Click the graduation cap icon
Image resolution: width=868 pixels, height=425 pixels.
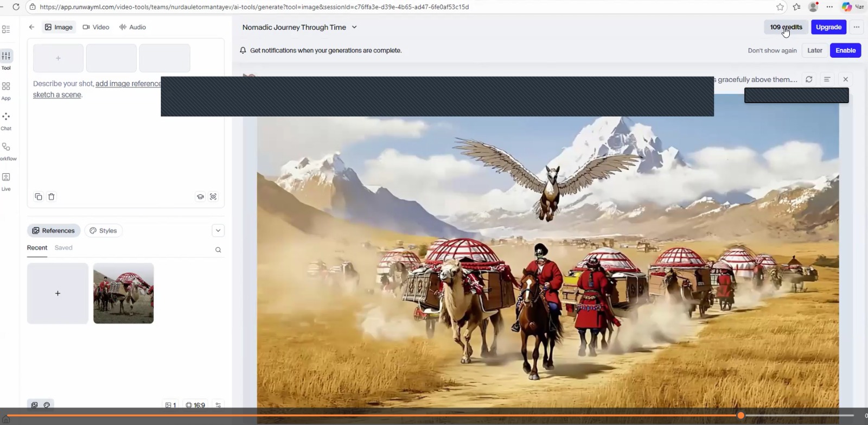(x=200, y=196)
